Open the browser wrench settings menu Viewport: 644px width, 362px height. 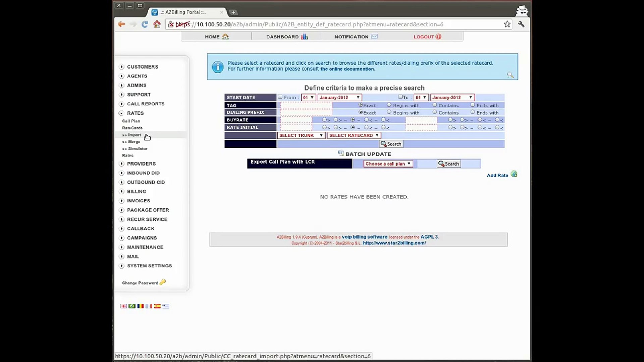coord(521,24)
